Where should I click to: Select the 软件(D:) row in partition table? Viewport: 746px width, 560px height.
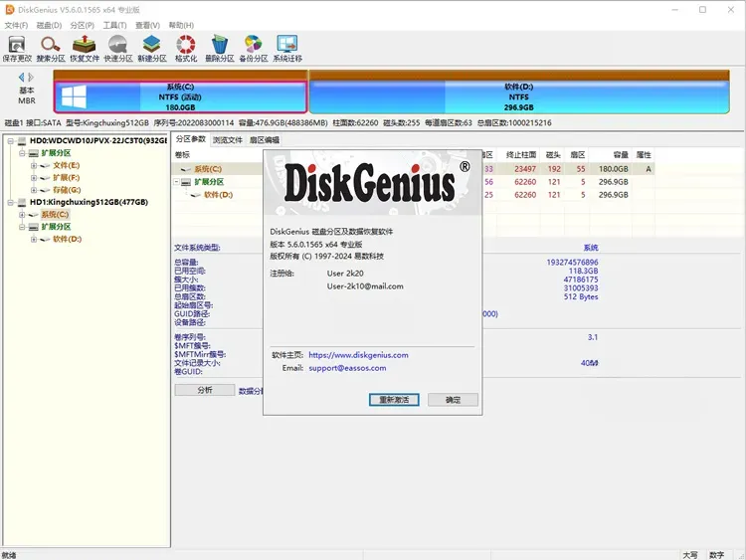[413, 195]
